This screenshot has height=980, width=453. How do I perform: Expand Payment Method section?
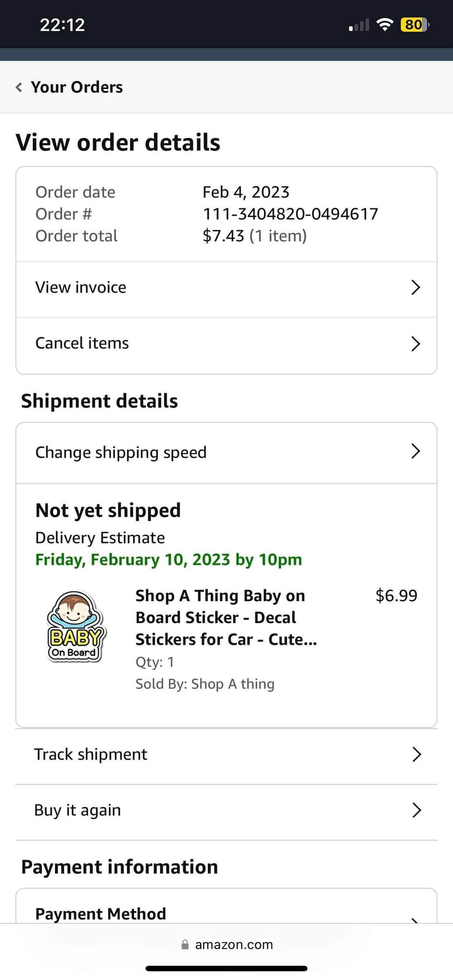coord(101,914)
